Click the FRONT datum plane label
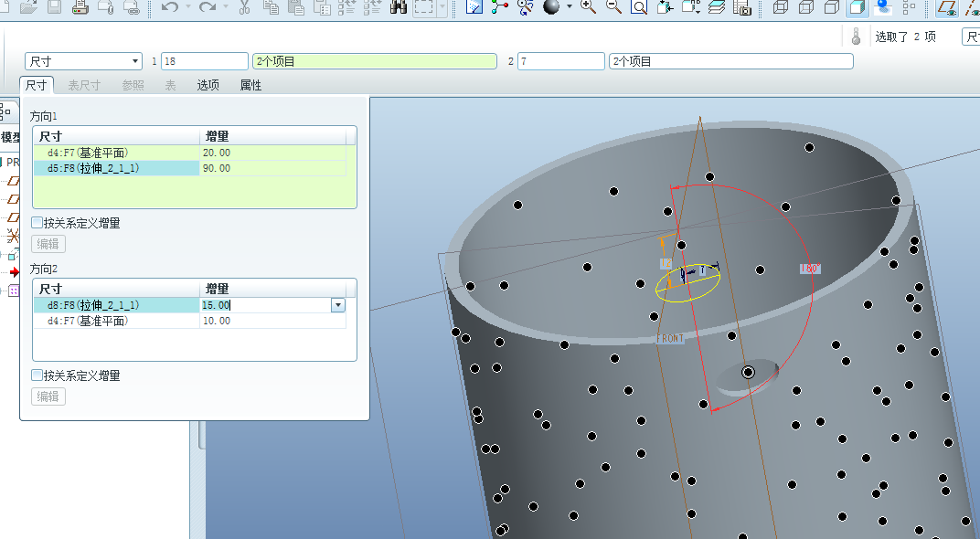This screenshot has height=539, width=980. [x=670, y=338]
